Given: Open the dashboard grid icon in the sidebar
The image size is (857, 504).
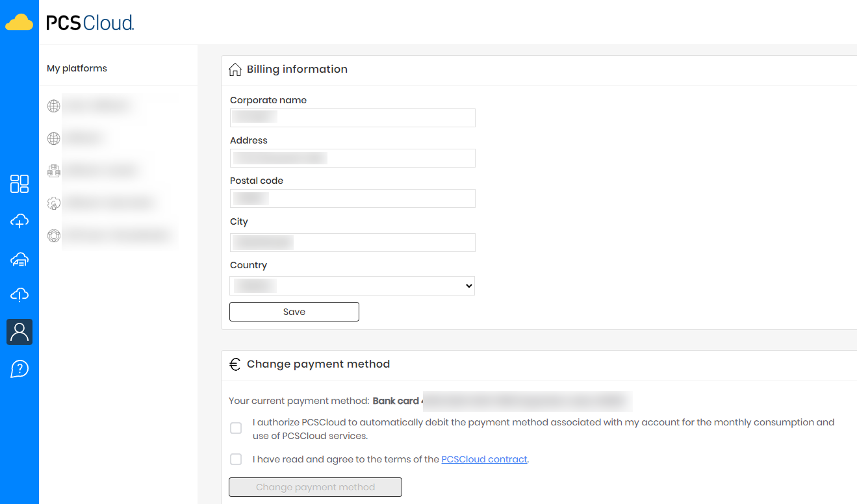Looking at the screenshot, I should [x=19, y=184].
